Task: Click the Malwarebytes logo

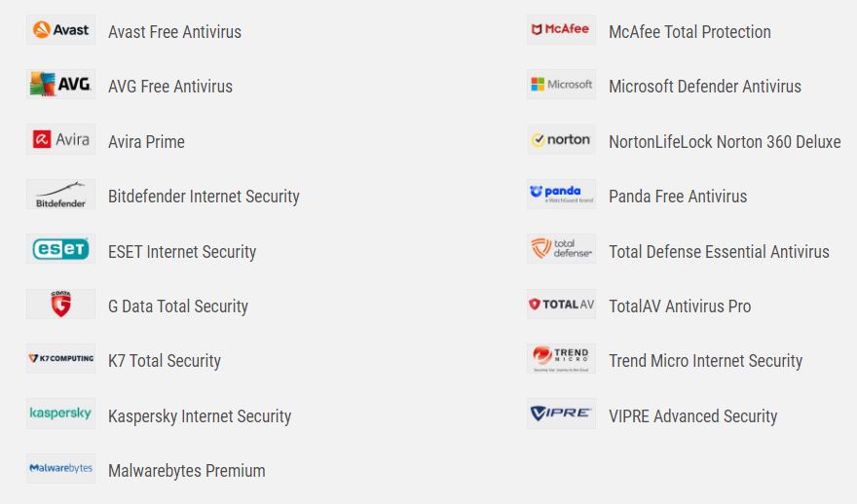Action: click(x=60, y=469)
